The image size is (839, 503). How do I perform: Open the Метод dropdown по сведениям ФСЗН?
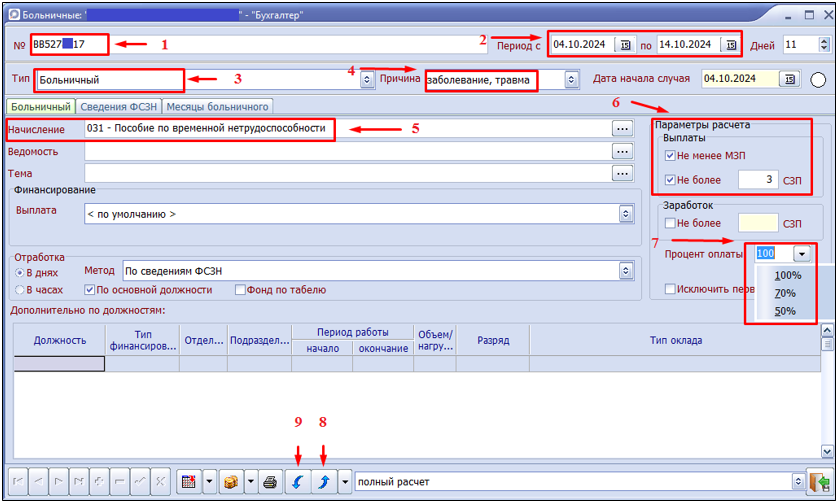pos(626,271)
